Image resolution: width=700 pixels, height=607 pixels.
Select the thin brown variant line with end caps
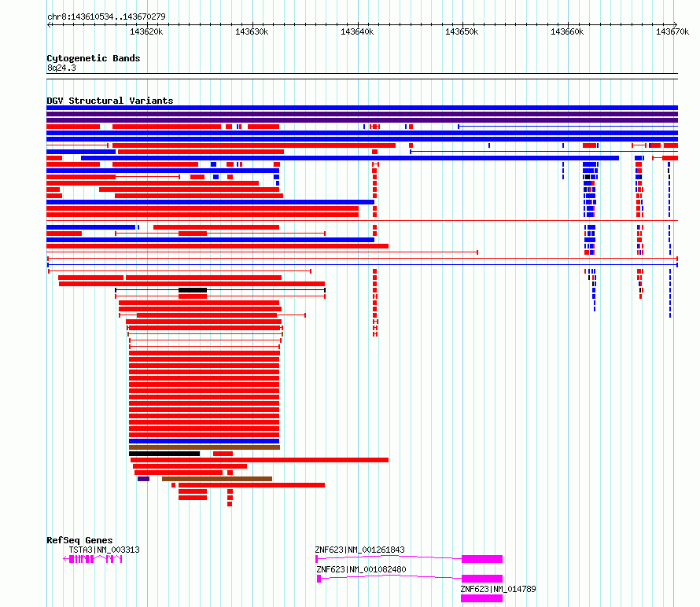[205, 334]
